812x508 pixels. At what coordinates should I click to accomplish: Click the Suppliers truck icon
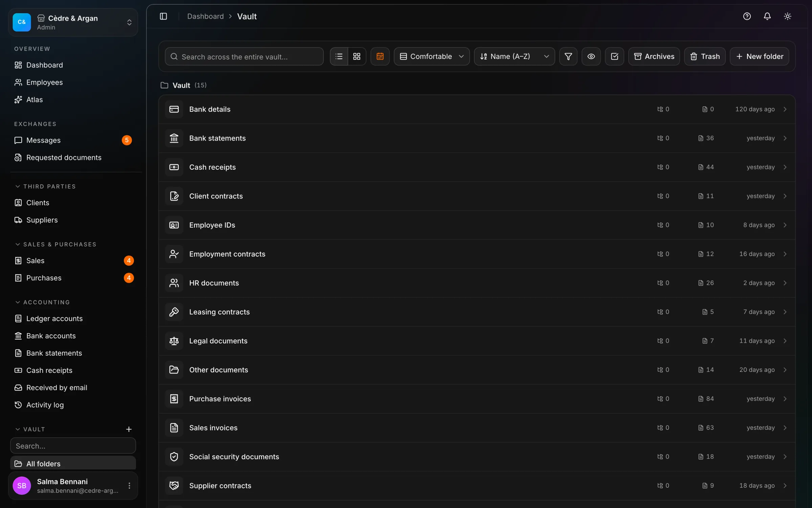[x=18, y=220]
